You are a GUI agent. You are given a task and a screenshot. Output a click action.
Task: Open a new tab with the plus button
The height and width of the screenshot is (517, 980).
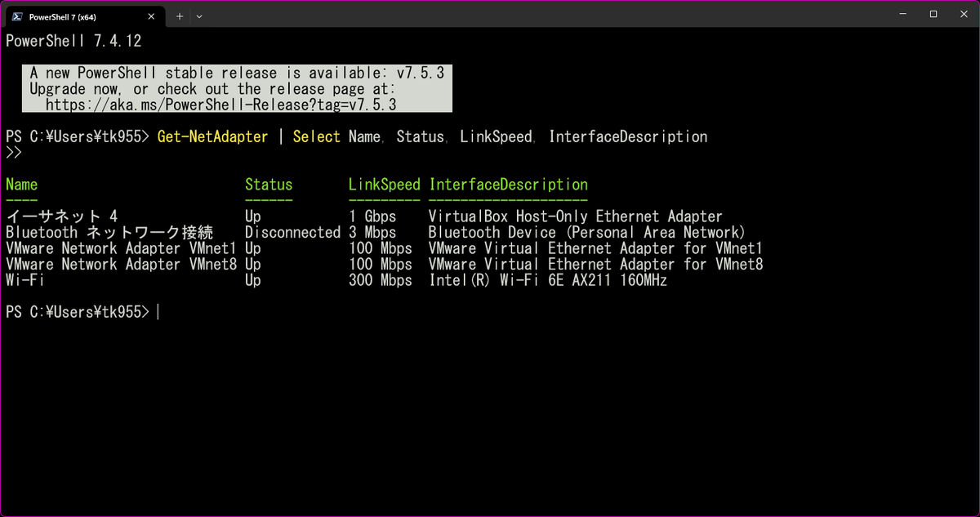tap(179, 16)
